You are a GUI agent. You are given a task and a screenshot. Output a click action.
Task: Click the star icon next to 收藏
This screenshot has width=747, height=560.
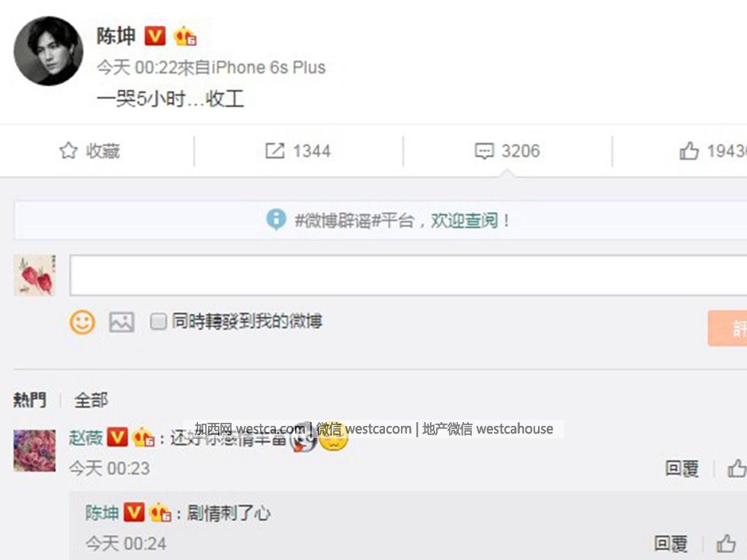[68, 151]
